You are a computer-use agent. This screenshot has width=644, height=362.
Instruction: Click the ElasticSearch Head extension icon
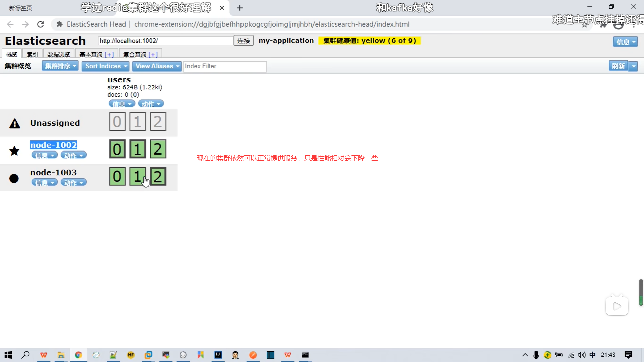[x=60, y=24]
